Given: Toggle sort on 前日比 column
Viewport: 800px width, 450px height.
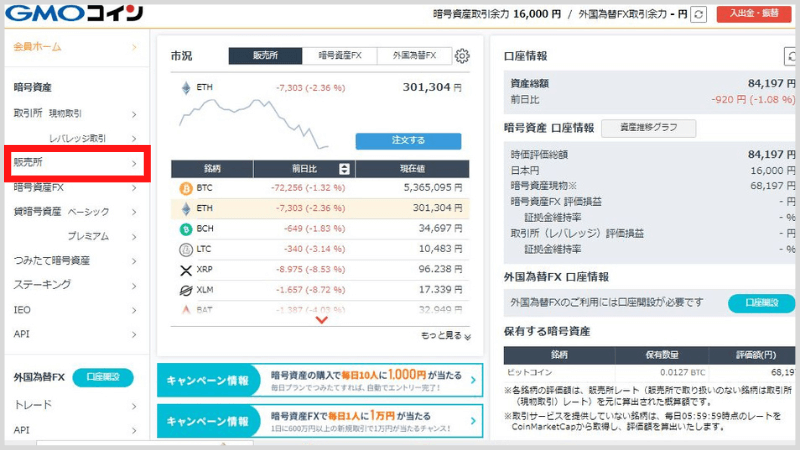Looking at the screenshot, I should [x=344, y=169].
